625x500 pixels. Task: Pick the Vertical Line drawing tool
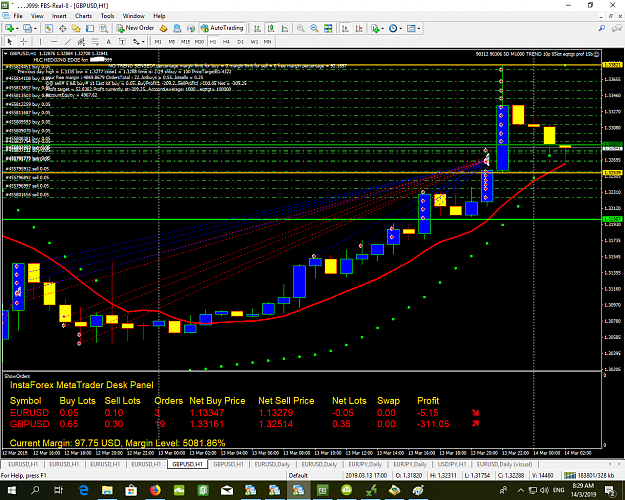pyautogui.click(x=40, y=41)
